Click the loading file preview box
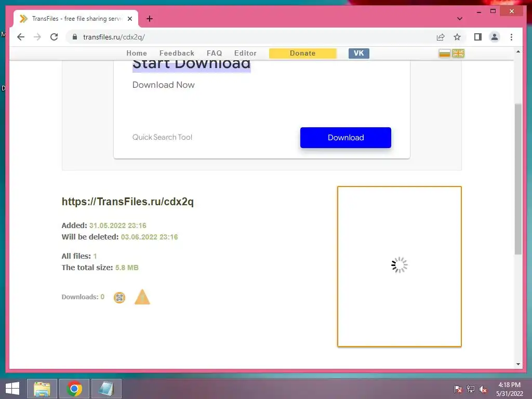 (x=400, y=267)
